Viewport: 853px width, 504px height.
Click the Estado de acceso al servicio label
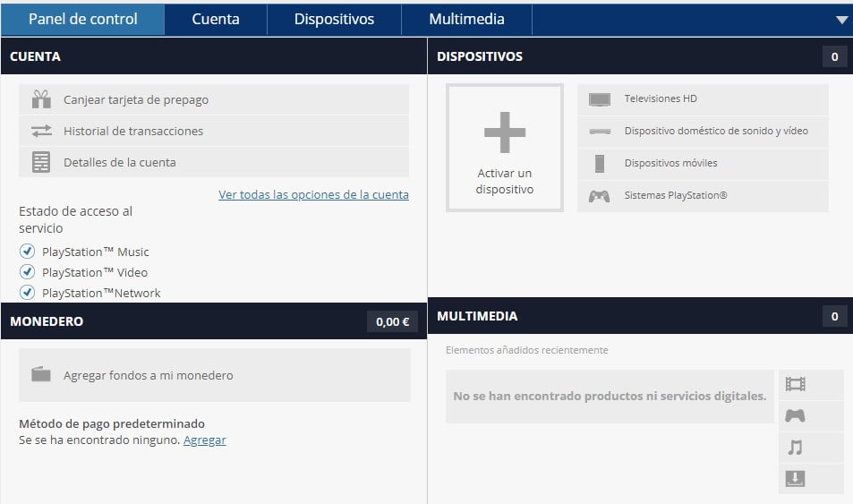pyautogui.click(x=75, y=219)
